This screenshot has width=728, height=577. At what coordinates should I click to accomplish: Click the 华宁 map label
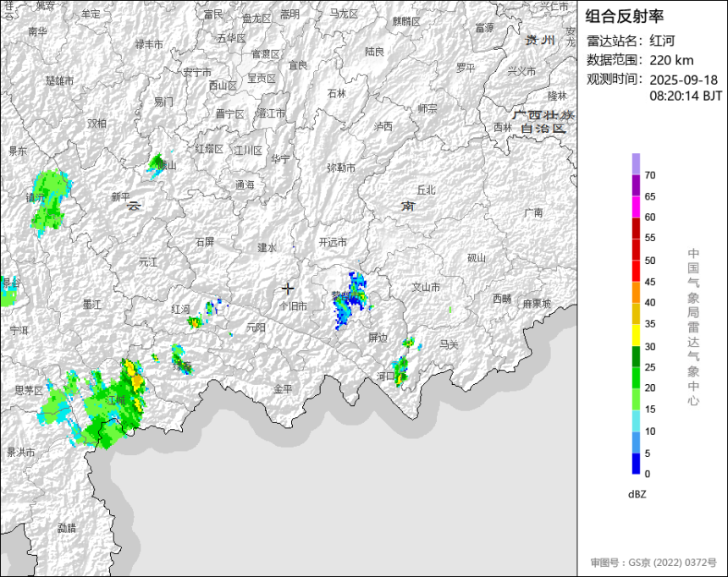click(x=280, y=159)
